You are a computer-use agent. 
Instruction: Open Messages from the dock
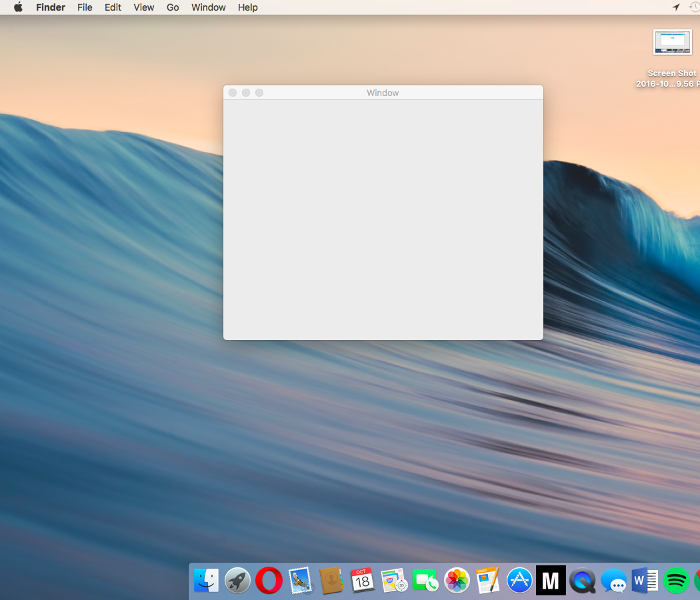click(x=613, y=581)
